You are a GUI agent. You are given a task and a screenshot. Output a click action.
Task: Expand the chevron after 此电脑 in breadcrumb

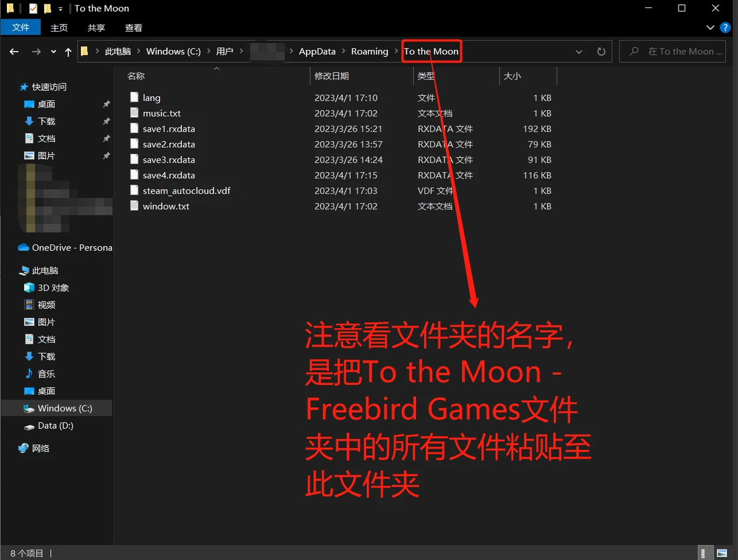point(139,51)
